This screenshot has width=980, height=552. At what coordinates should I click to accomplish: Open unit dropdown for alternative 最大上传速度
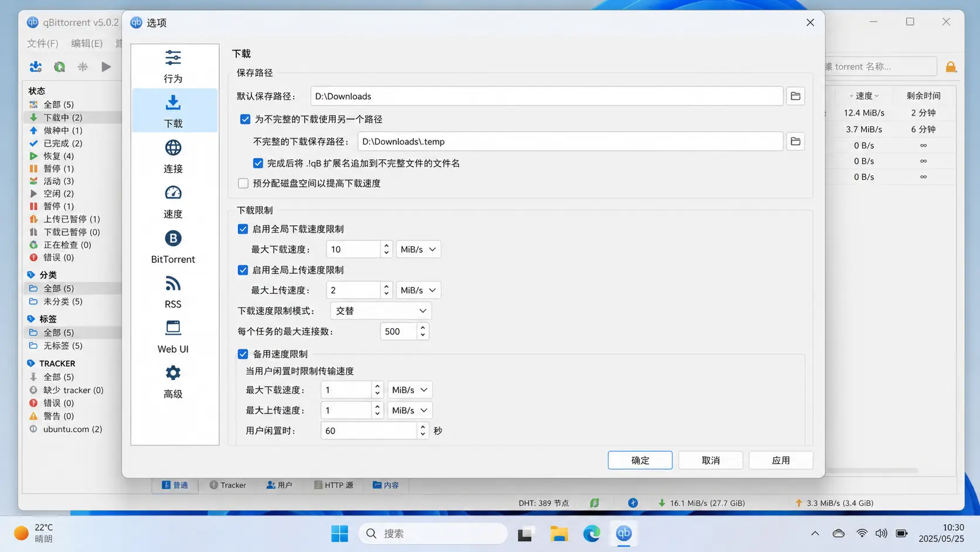pos(410,410)
